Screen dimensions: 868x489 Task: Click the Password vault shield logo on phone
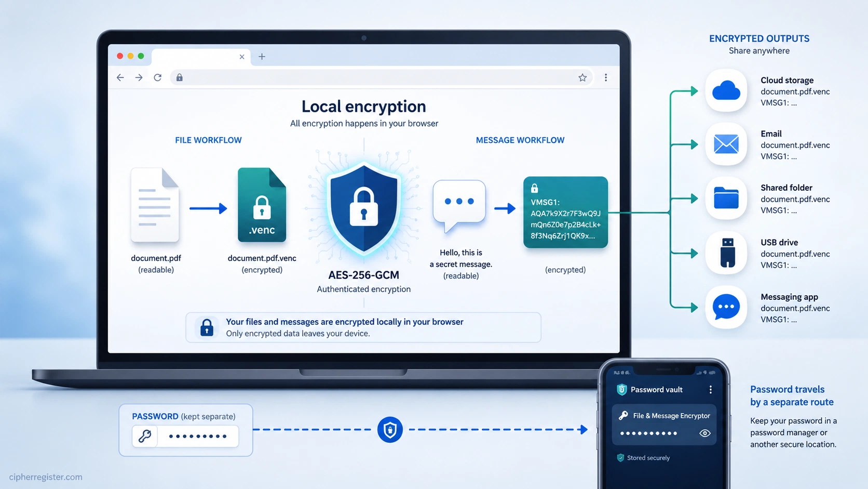coord(622,390)
